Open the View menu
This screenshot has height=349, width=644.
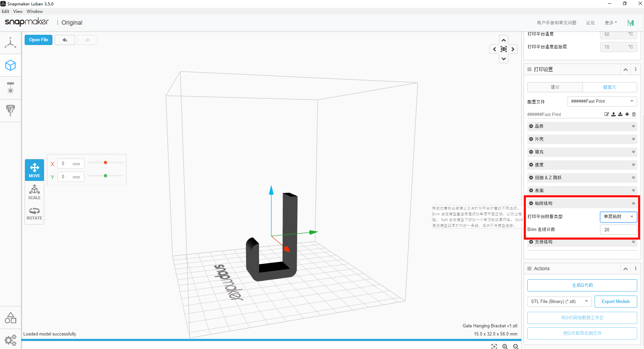[18, 11]
